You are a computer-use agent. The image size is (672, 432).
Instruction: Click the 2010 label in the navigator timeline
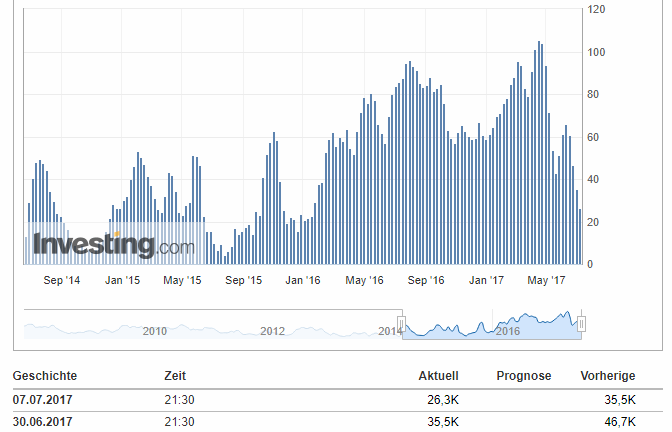click(x=155, y=331)
